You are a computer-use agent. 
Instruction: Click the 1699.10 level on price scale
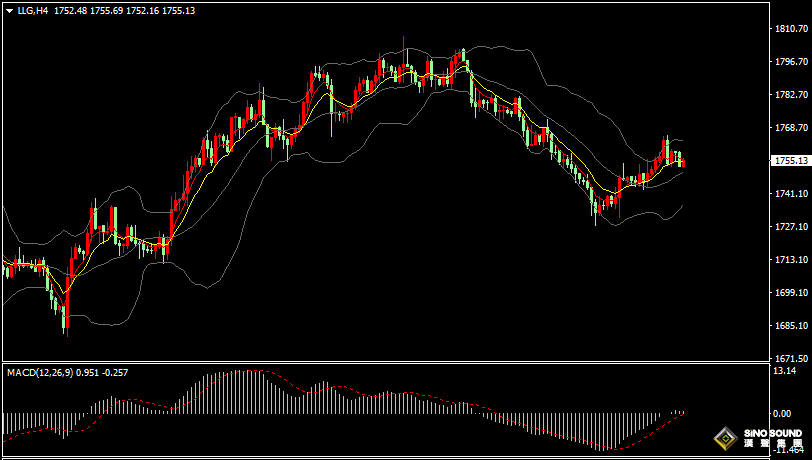(x=790, y=293)
